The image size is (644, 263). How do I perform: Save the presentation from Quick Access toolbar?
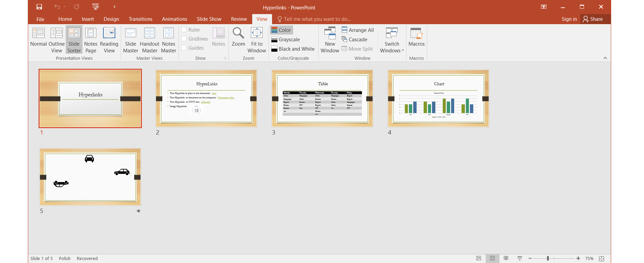tap(39, 7)
